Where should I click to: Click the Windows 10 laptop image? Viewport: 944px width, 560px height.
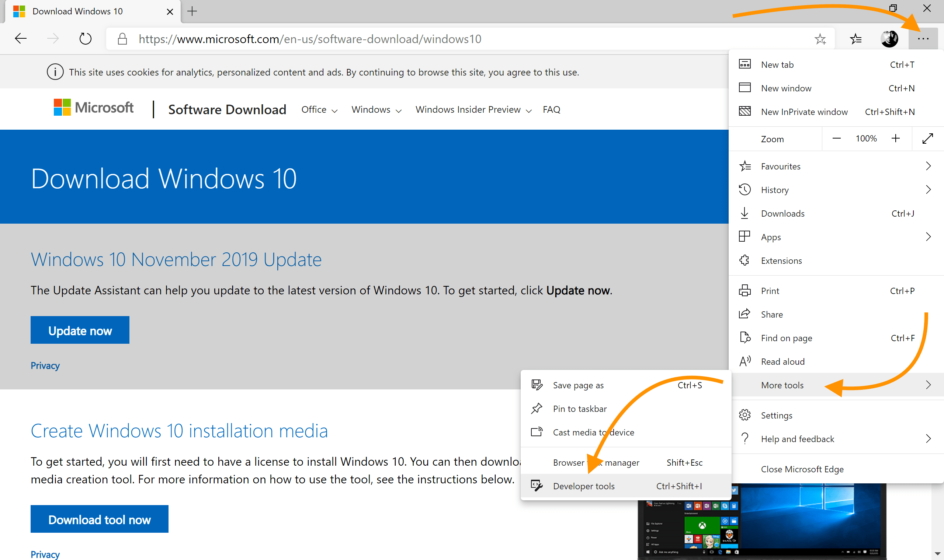click(762, 522)
